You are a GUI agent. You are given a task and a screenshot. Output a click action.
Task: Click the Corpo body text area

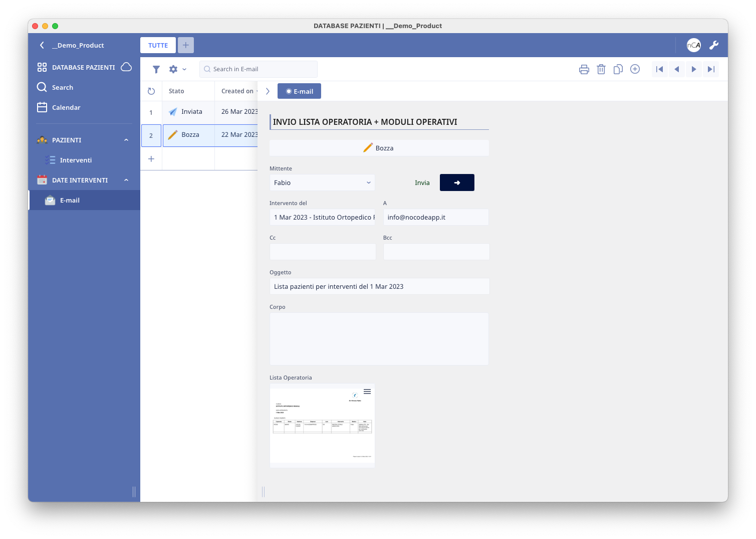(379, 339)
